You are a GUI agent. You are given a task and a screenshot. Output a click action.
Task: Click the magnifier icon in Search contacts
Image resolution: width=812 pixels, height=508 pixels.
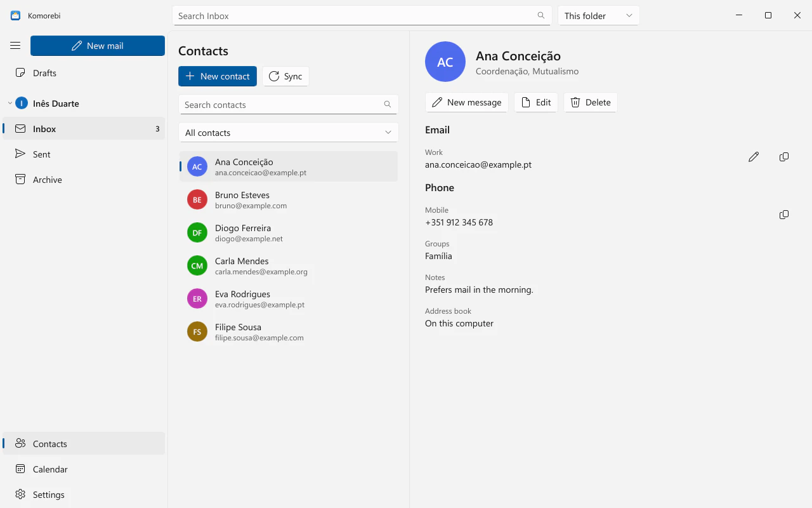click(388, 105)
